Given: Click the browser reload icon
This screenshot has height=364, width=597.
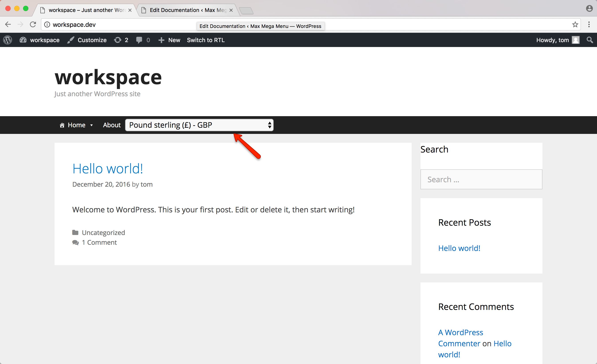Looking at the screenshot, I should pos(33,24).
